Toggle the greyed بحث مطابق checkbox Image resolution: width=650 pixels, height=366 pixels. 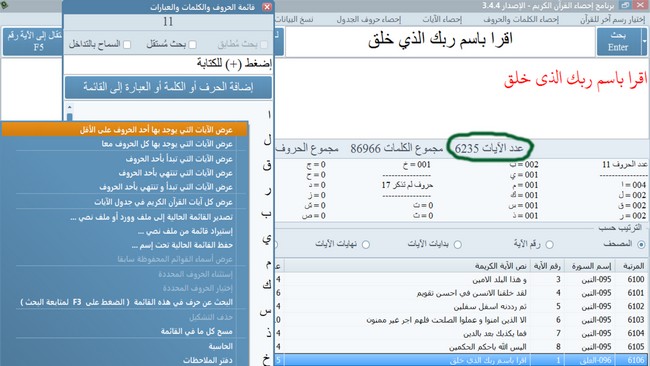click(264, 44)
